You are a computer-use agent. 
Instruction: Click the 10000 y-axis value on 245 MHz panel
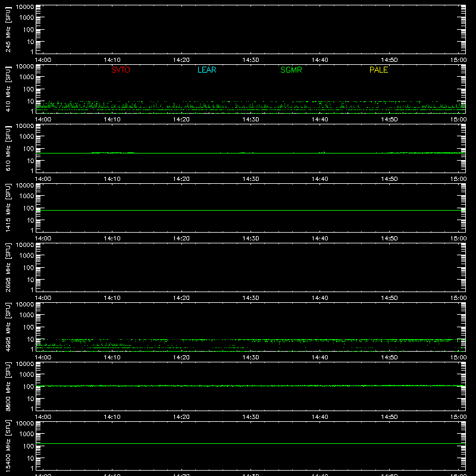pyautogui.click(x=25, y=7)
